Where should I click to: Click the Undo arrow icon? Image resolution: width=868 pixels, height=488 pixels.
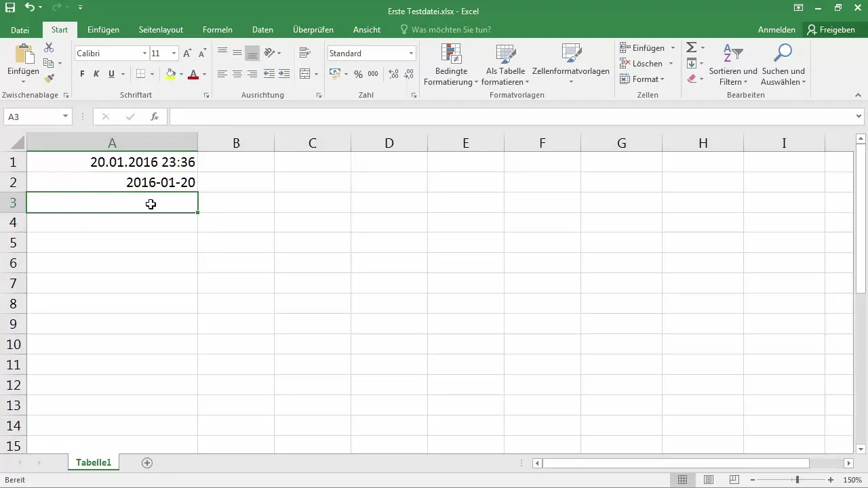(x=29, y=7)
